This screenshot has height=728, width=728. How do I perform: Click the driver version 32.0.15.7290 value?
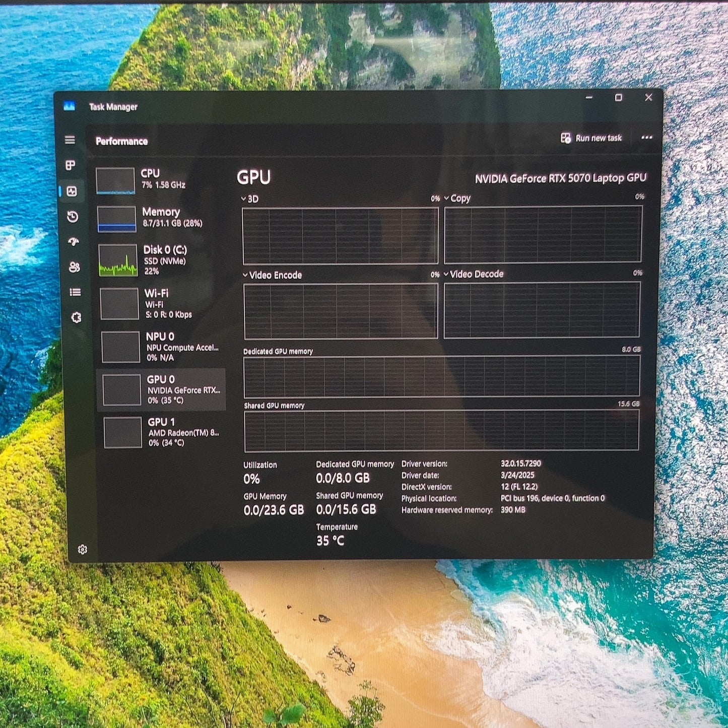[x=520, y=464]
